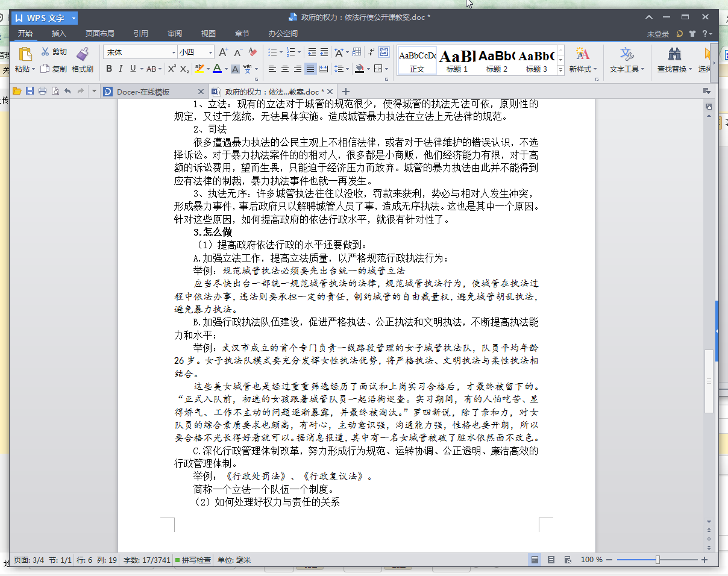Select the Format Painter (格式刷) tool
Viewport: 728px width, 576px height.
point(83,60)
